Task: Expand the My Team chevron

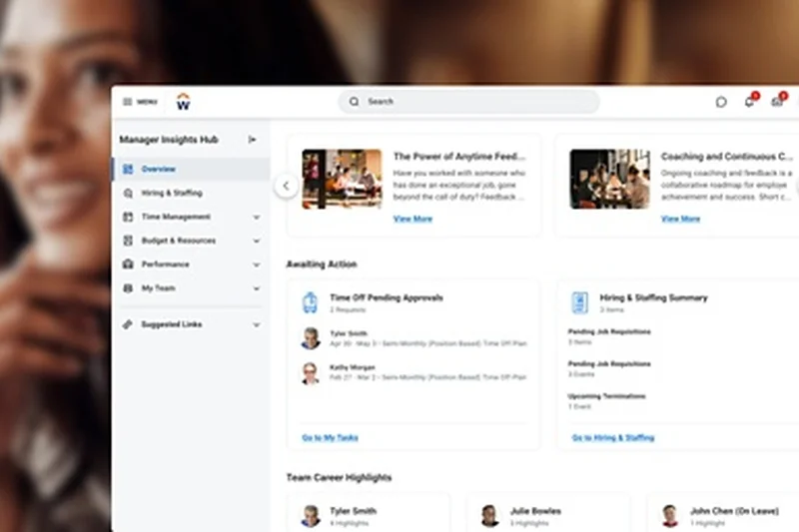Action: [x=257, y=288]
